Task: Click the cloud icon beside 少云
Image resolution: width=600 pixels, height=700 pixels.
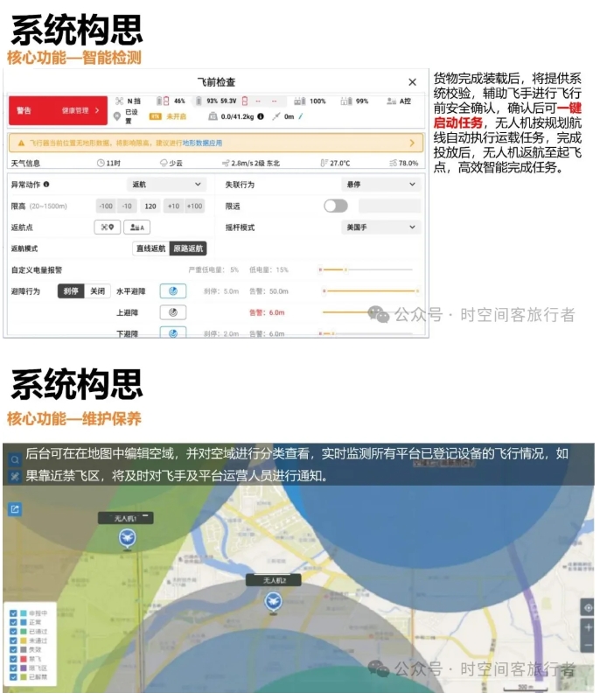Action: pos(164,163)
